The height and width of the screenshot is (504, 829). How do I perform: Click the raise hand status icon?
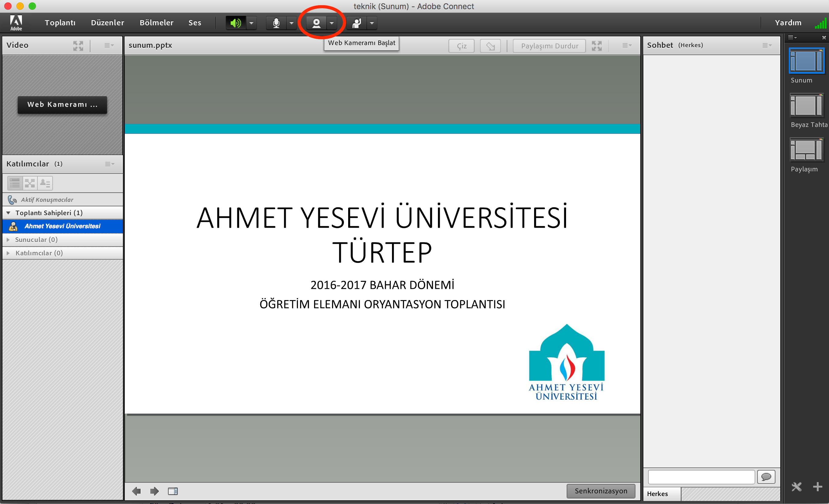(x=356, y=23)
